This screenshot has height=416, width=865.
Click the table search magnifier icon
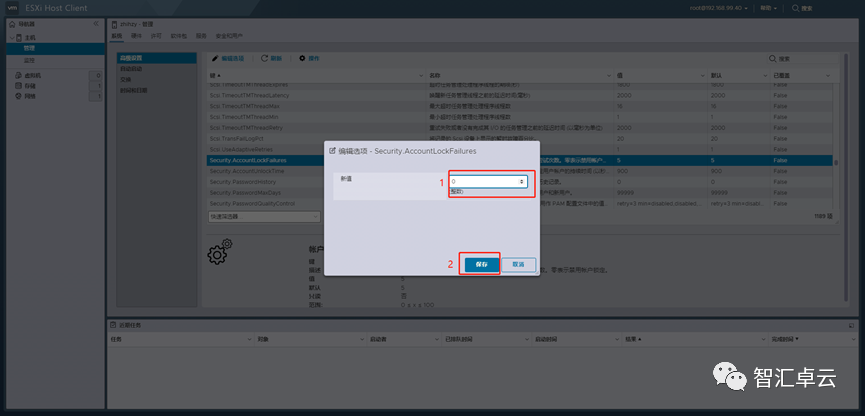(x=773, y=58)
